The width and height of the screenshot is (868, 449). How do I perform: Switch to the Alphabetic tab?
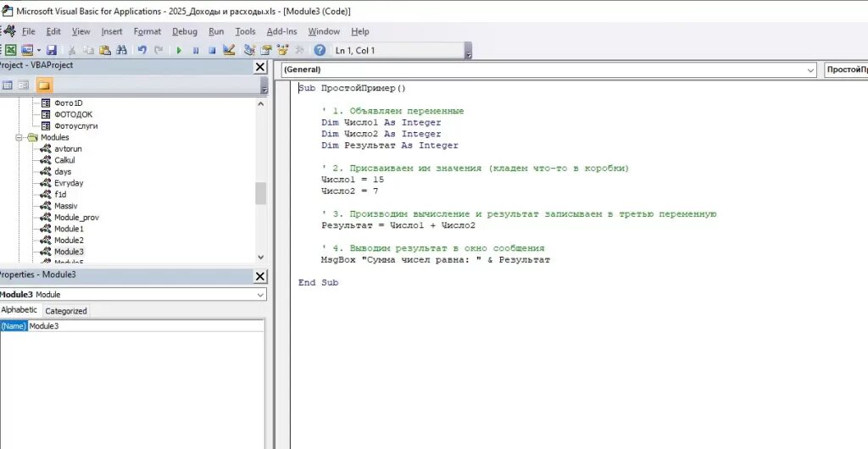click(19, 310)
